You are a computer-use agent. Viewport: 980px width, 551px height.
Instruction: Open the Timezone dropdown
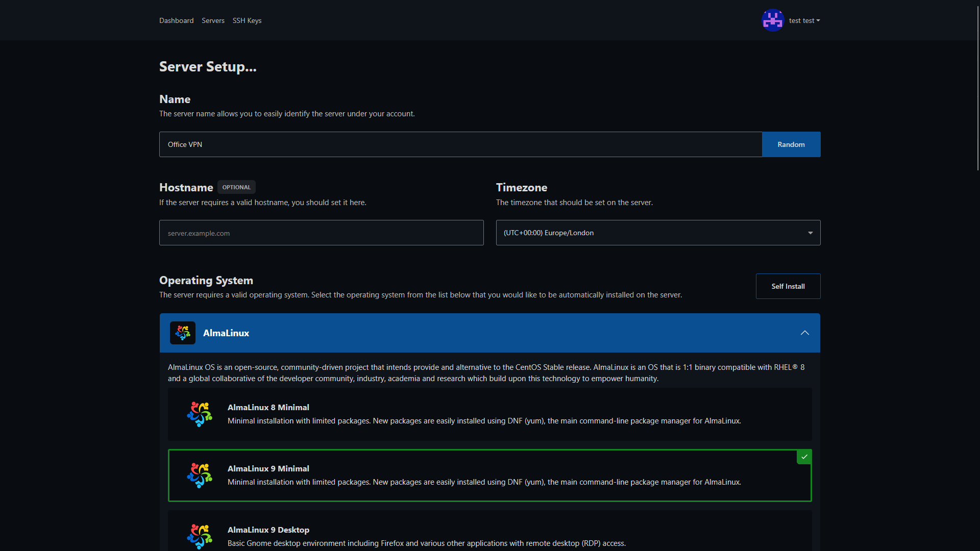point(658,233)
